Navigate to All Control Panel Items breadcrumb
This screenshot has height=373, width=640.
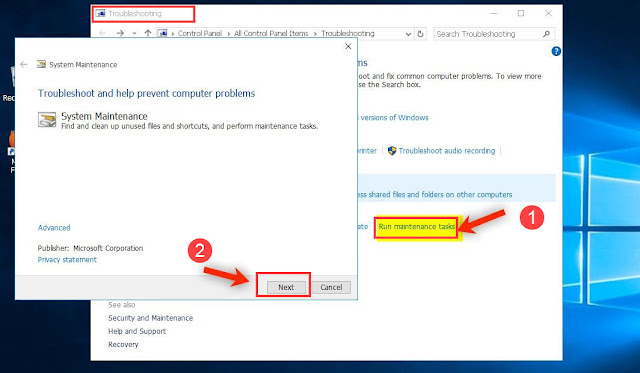pyautogui.click(x=271, y=33)
